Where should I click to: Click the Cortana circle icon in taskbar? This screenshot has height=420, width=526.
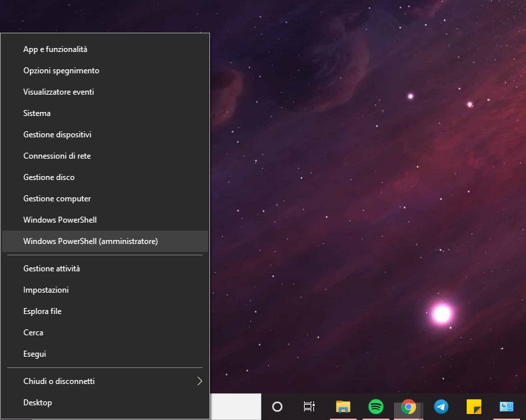[x=277, y=407]
